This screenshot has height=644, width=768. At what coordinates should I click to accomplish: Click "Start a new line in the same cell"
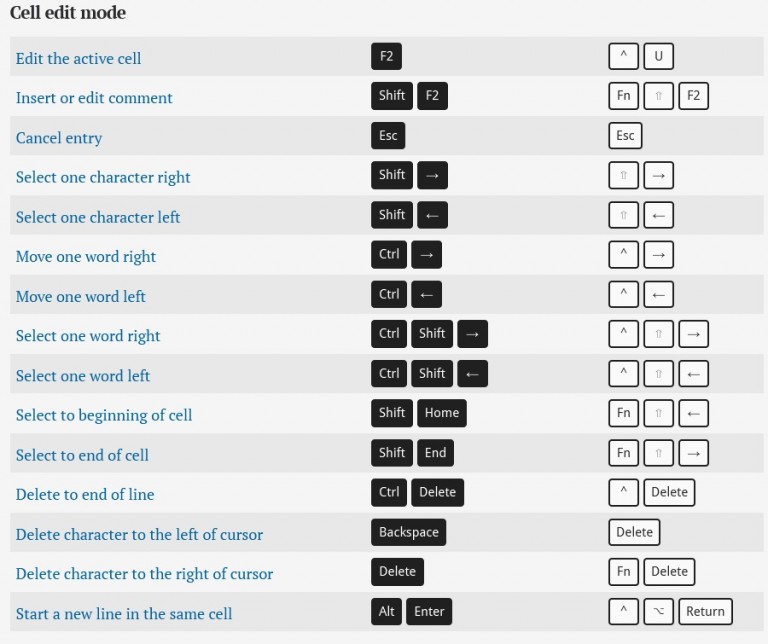pos(124,613)
